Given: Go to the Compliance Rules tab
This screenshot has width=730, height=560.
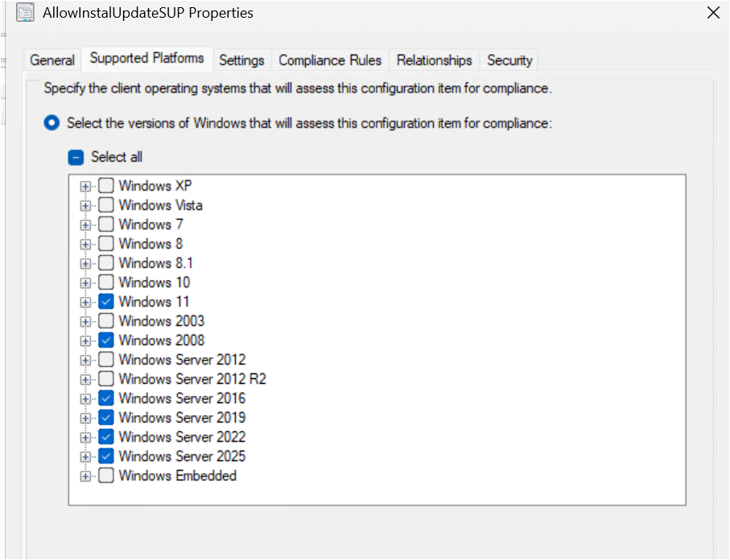Looking at the screenshot, I should [330, 60].
